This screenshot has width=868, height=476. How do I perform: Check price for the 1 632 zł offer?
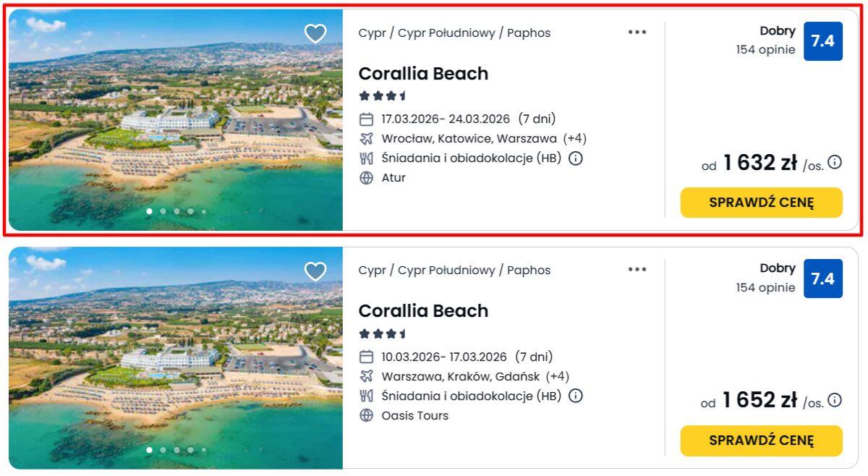click(x=761, y=203)
